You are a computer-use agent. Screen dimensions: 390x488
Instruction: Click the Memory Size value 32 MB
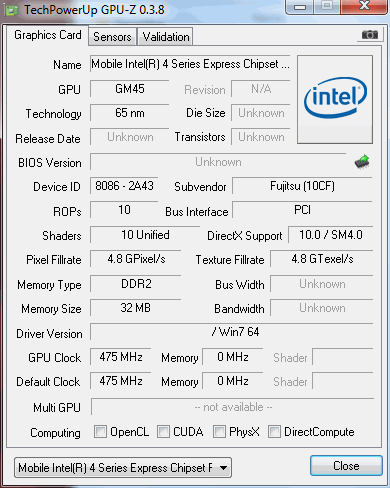click(x=136, y=308)
